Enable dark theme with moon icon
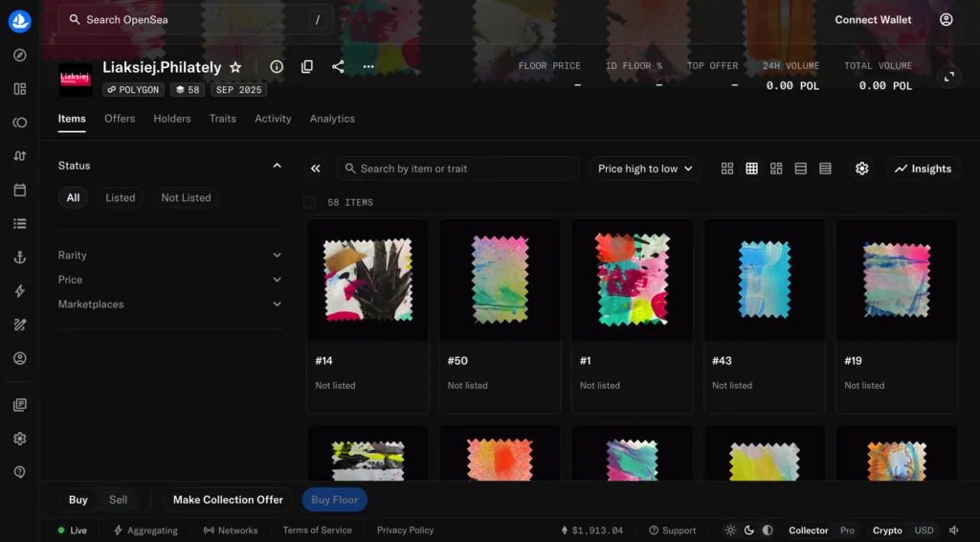The width and height of the screenshot is (980, 542). [748, 531]
